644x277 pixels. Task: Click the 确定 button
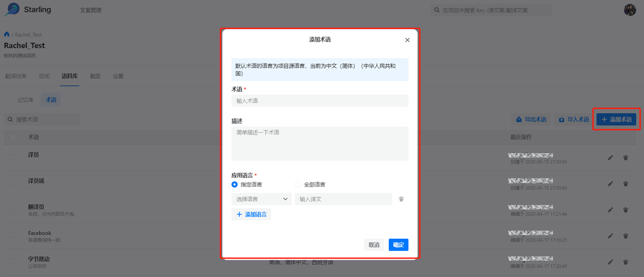(398, 245)
